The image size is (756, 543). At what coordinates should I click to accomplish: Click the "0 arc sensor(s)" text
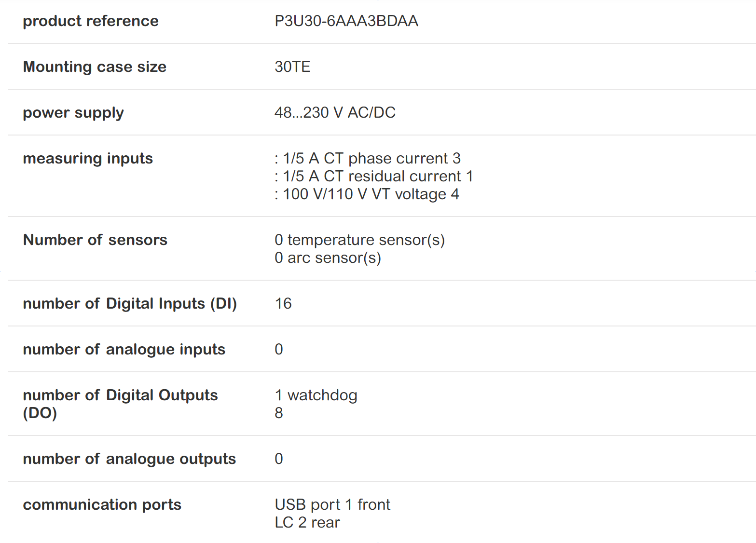pos(328,258)
